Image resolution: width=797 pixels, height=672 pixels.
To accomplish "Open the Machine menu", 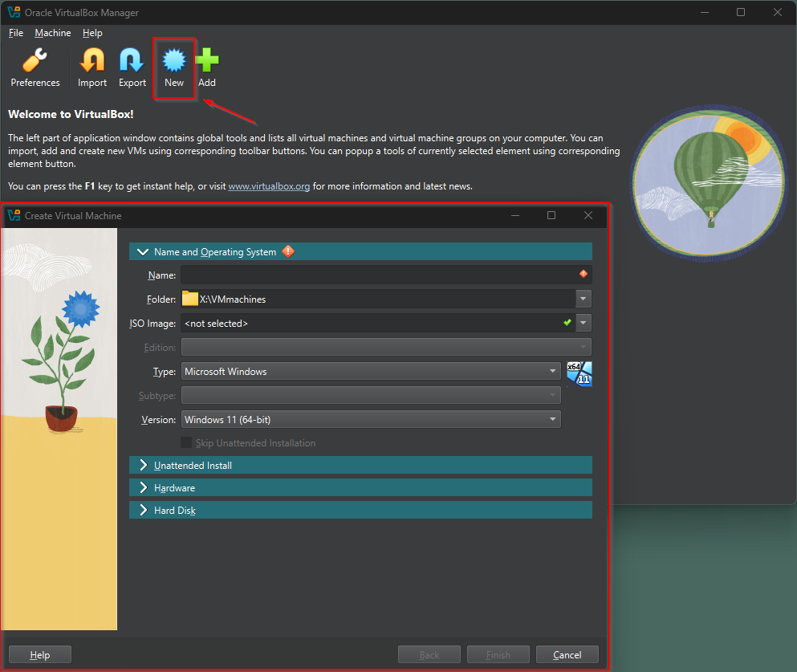I will (x=53, y=33).
